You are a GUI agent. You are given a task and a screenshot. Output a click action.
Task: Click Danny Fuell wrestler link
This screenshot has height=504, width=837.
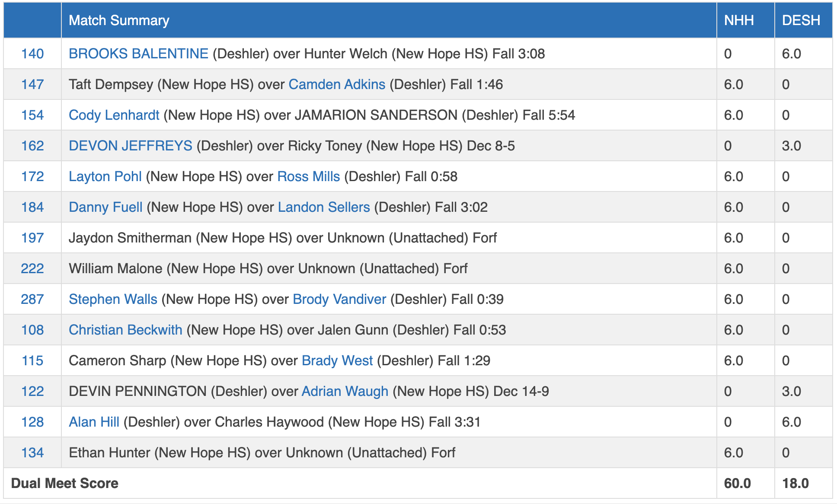click(x=105, y=207)
